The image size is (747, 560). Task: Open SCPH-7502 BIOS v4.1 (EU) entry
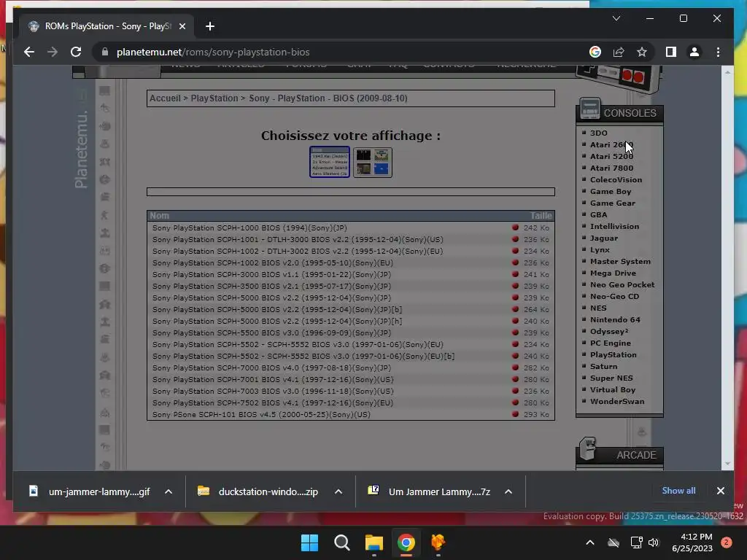273,402
